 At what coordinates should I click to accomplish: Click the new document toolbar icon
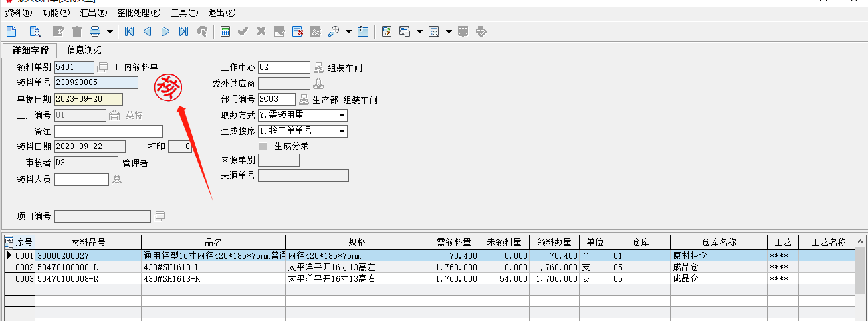11,31
